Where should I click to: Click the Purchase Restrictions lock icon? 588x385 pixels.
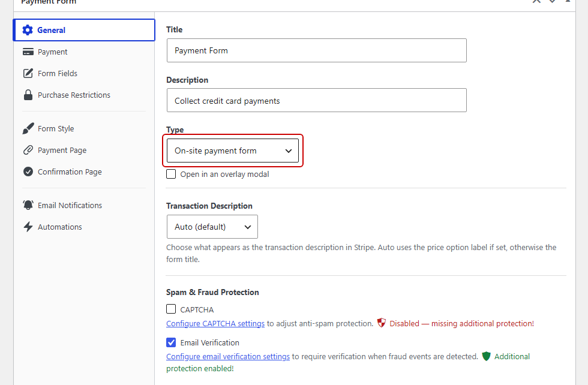coord(28,95)
